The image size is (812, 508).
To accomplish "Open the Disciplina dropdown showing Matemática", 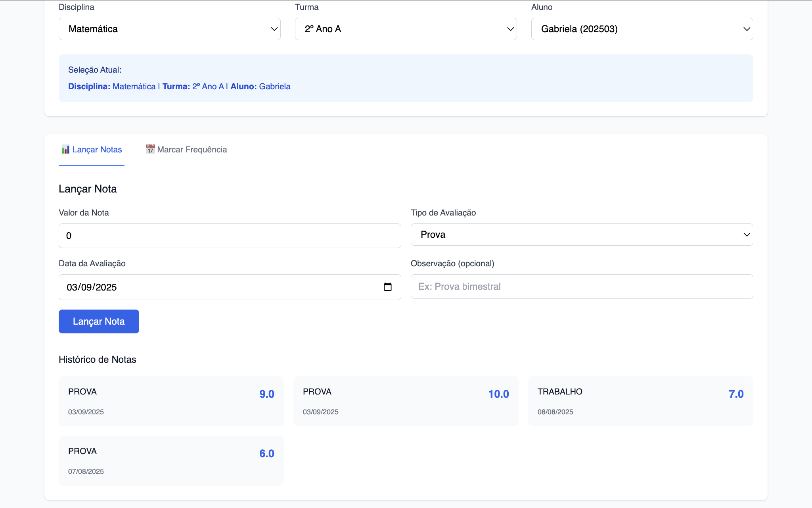I will pos(169,29).
